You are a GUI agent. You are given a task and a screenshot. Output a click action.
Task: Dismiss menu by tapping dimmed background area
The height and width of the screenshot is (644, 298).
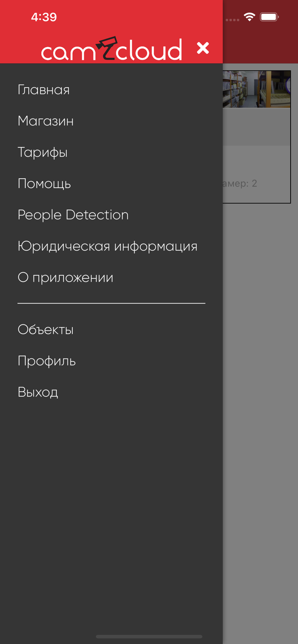(260, 386)
